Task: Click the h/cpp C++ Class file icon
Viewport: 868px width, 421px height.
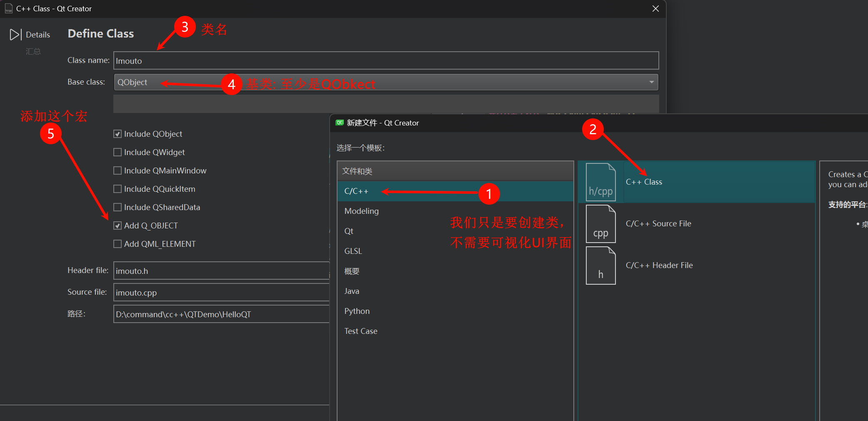Action: (600, 182)
